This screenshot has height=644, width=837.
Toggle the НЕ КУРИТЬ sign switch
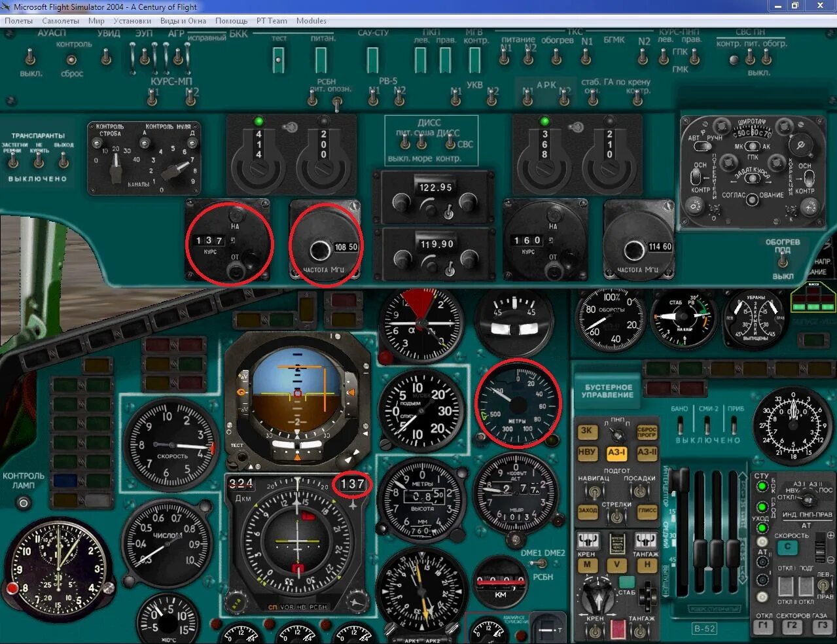point(39,159)
